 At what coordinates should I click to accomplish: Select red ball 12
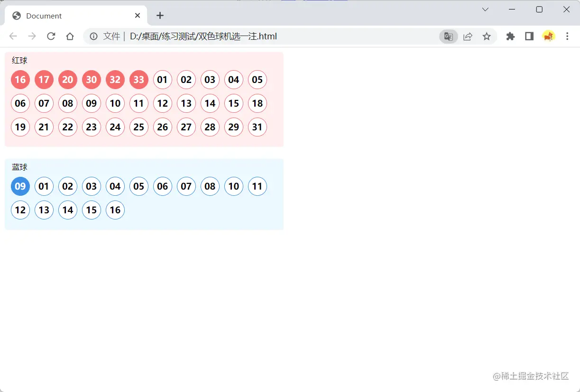163,103
